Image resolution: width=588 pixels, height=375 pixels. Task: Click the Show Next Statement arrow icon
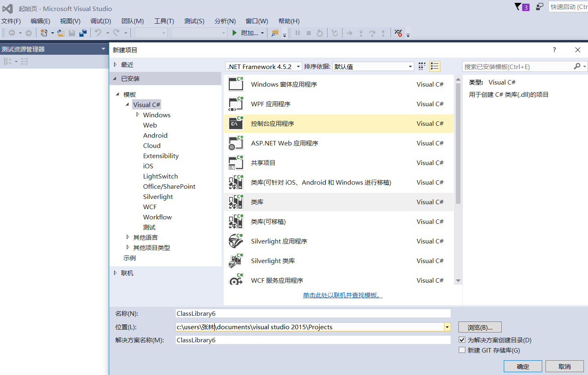350,33
